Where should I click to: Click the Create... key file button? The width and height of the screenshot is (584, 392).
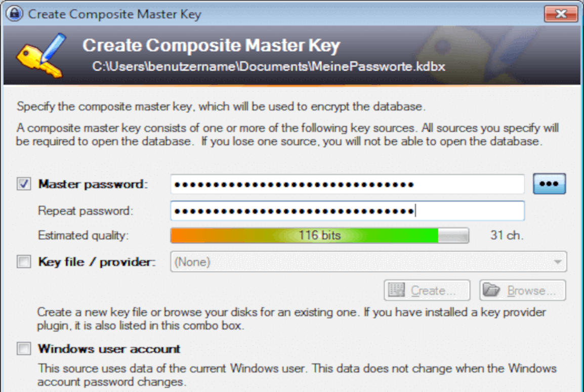[427, 290]
